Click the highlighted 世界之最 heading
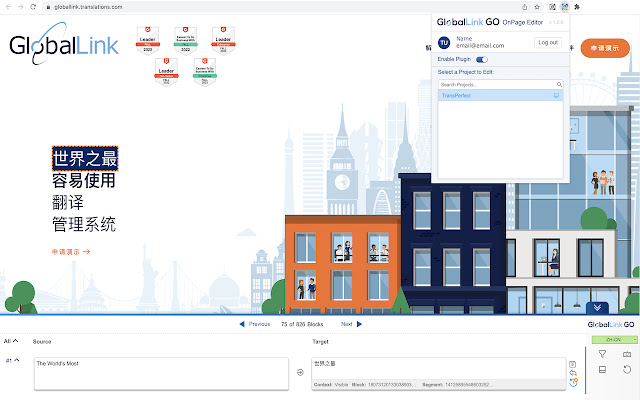The height and width of the screenshot is (400, 640). tap(85, 158)
